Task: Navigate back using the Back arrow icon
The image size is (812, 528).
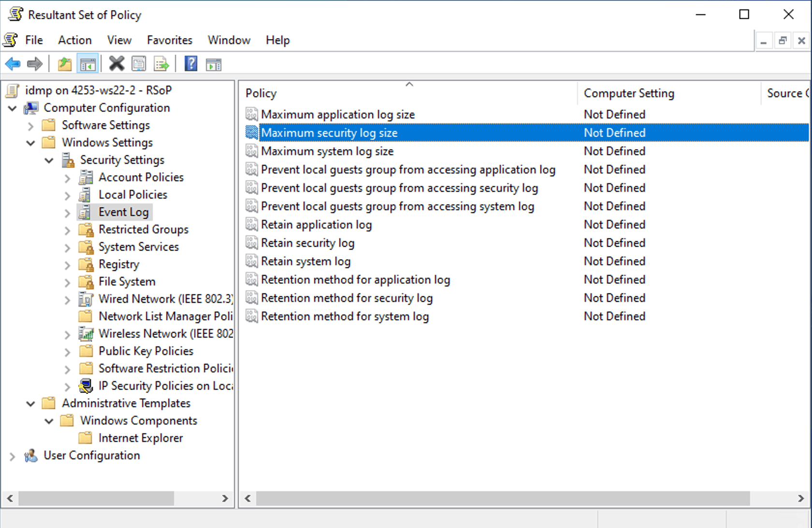Action: tap(13, 63)
